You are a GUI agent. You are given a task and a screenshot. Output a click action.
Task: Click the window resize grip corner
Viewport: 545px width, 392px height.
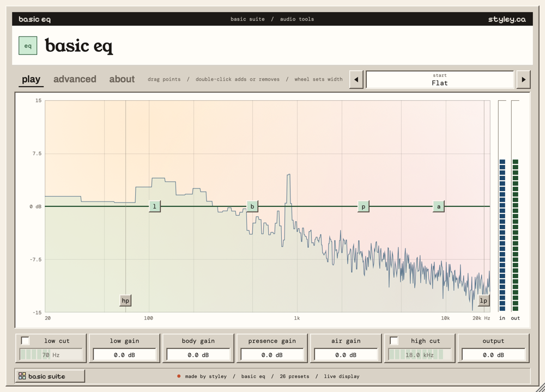(541, 388)
